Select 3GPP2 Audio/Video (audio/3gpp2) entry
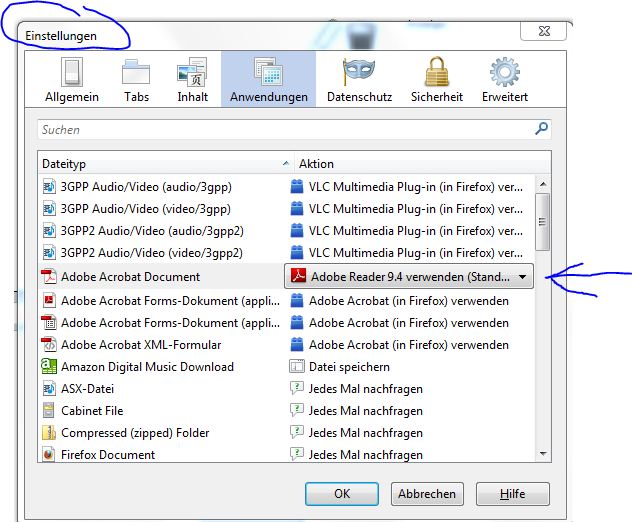Screen dimensions: 632x522 tap(286, 231)
